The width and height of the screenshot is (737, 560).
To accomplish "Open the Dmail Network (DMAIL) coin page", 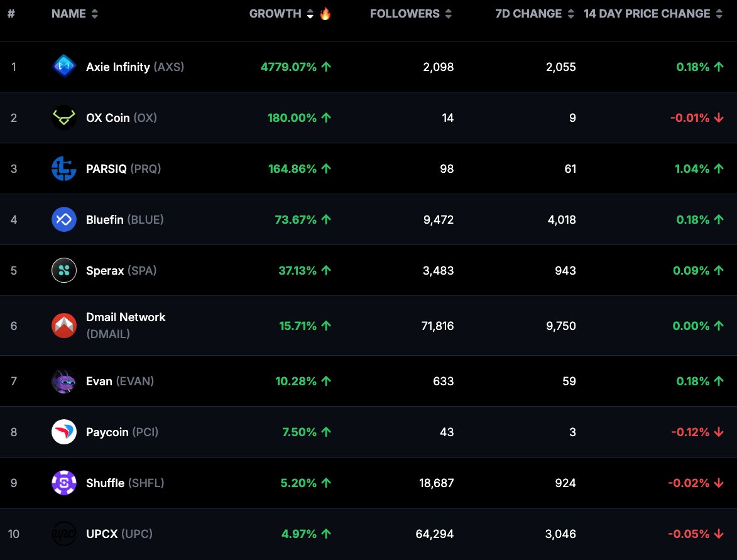I will tap(126, 326).
